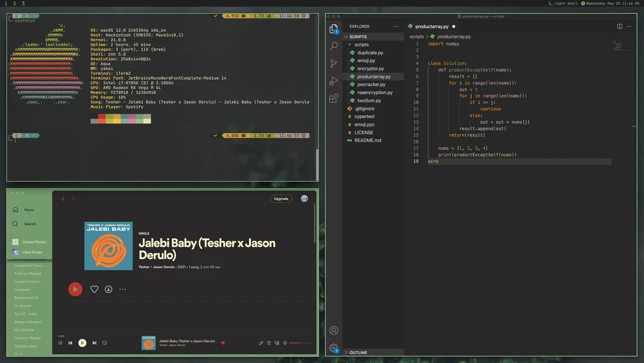Viewport: 644px width, 363px height.
Task: Connect to a device in Spotify
Action: coord(276,343)
